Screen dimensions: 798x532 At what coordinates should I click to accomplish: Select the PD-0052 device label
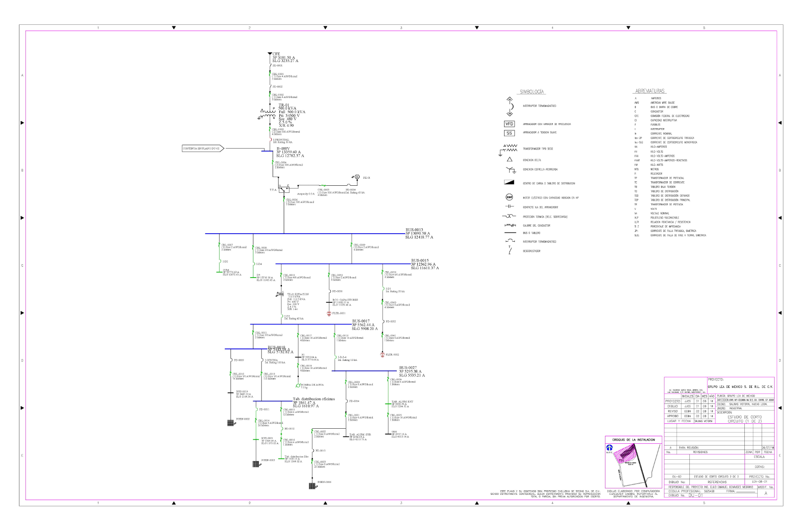[390, 321]
